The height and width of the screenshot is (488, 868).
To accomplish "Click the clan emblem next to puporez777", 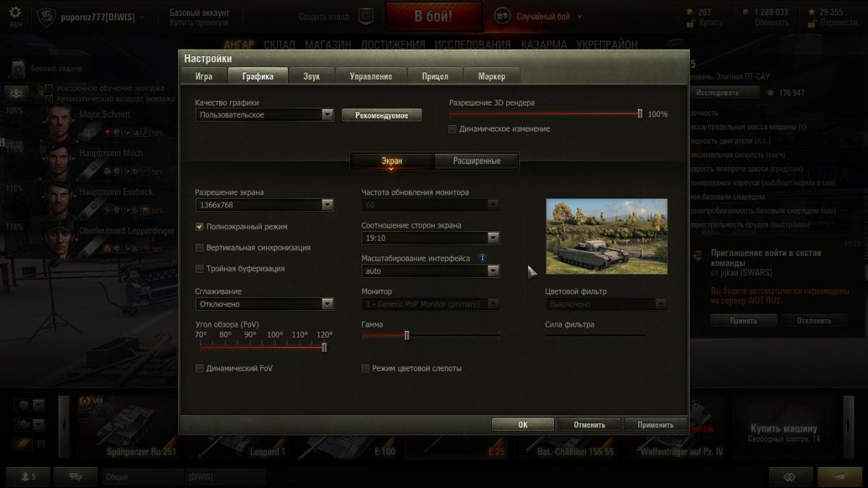I will [x=47, y=16].
